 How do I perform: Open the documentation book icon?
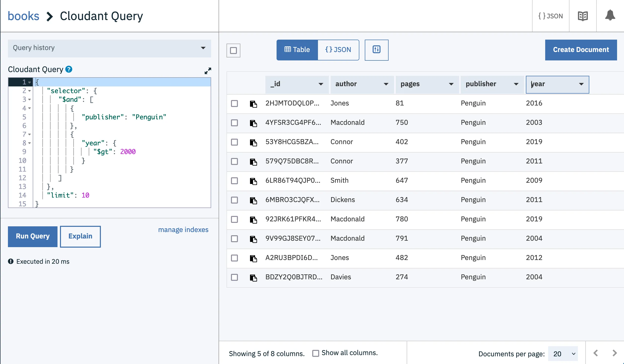pyautogui.click(x=583, y=16)
